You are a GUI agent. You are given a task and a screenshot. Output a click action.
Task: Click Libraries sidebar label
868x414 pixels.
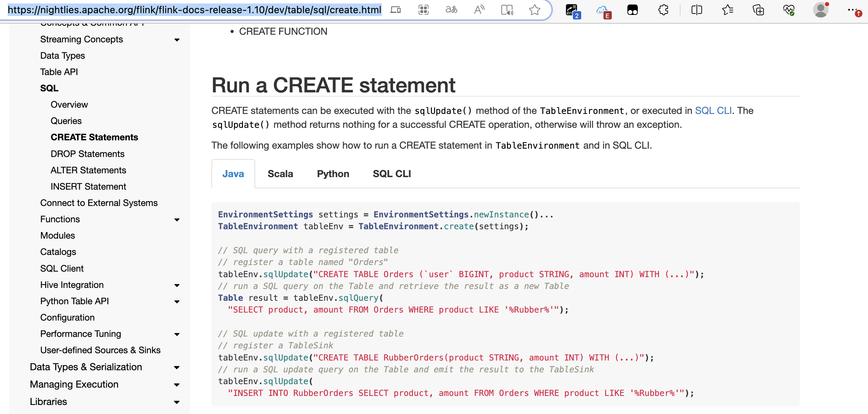pos(48,401)
